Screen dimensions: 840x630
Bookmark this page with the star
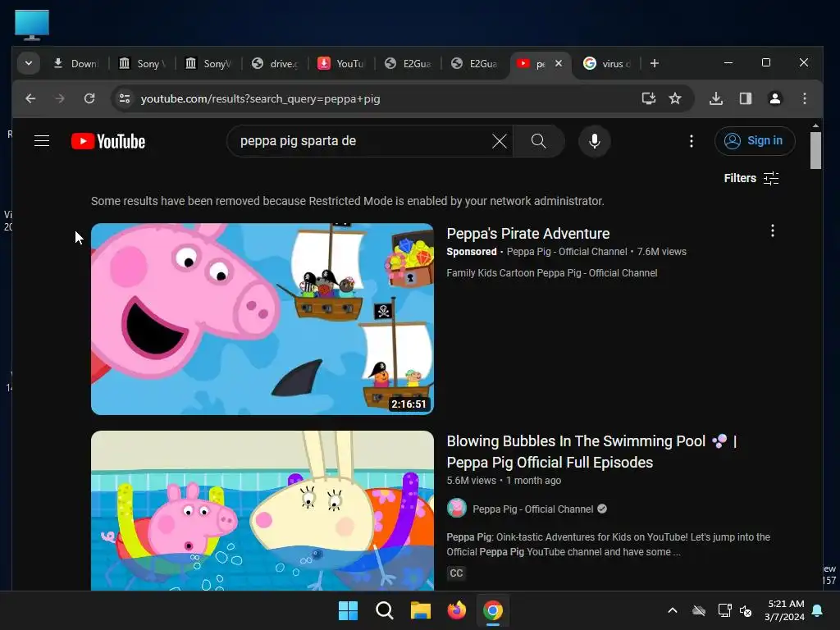tap(675, 98)
